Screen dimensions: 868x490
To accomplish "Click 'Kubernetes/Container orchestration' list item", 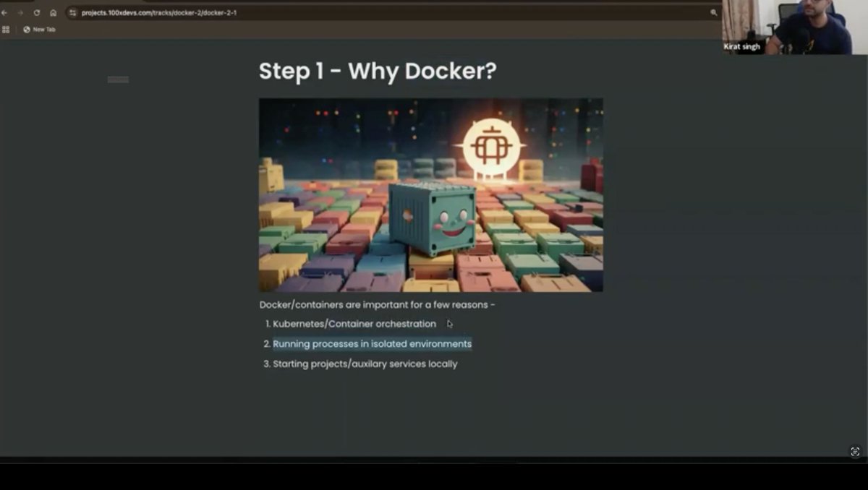I will (x=354, y=324).
